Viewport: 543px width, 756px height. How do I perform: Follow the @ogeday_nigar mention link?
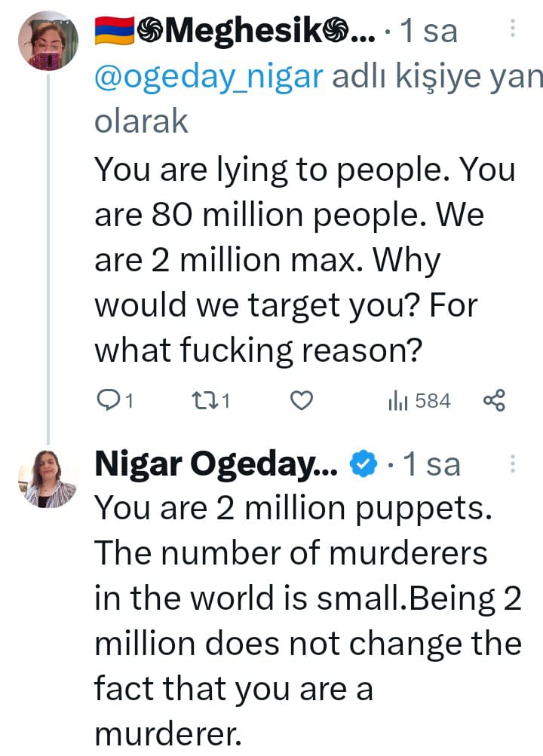[x=206, y=75]
